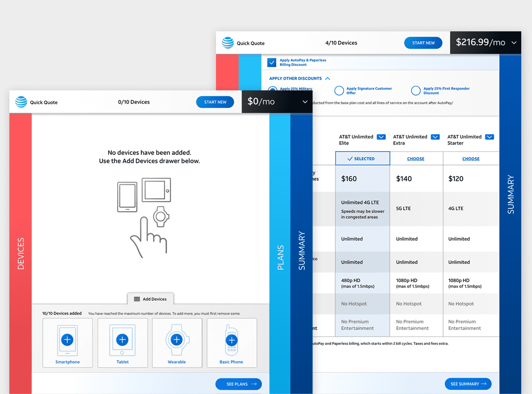
Task: Expand the $216.99/mo total dropdown
Action: (514, 43)
